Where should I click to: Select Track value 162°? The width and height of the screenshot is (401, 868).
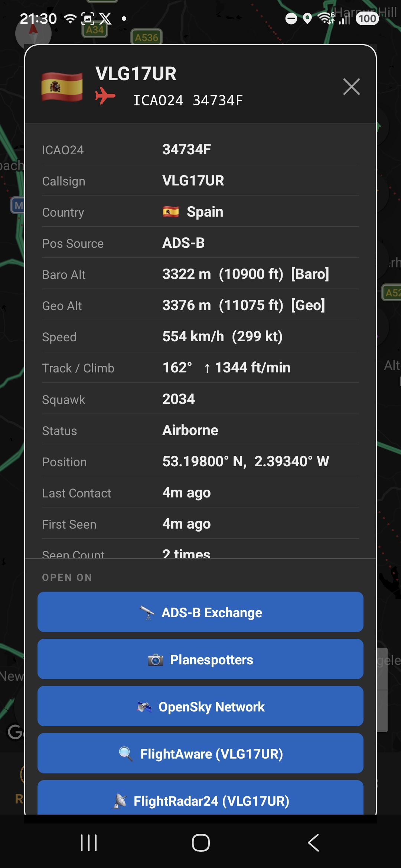pyautogui.click(x=177, y=368)
